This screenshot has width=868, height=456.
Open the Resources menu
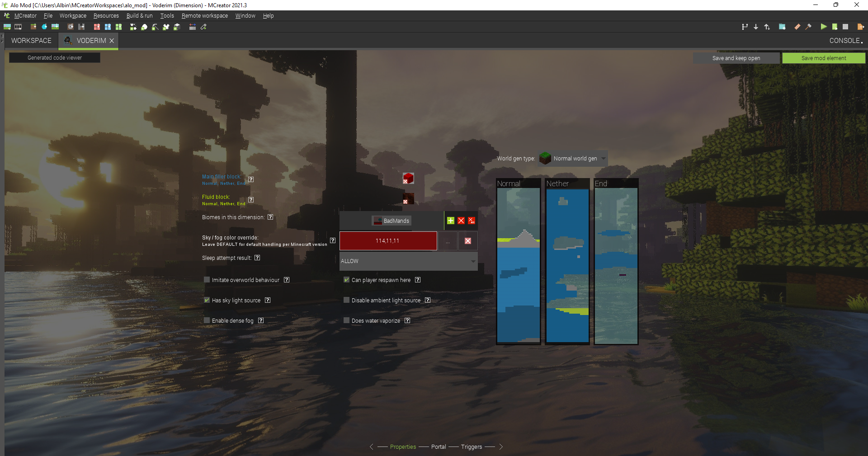106,16
